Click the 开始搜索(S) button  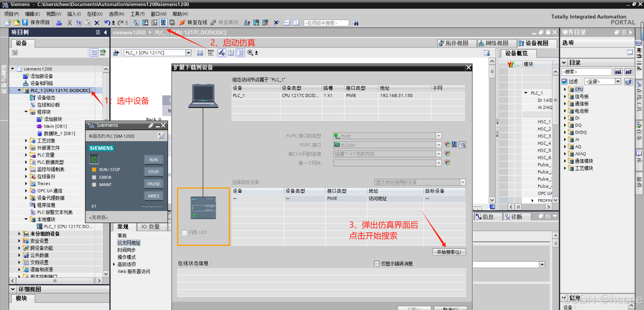pos(449,252)
